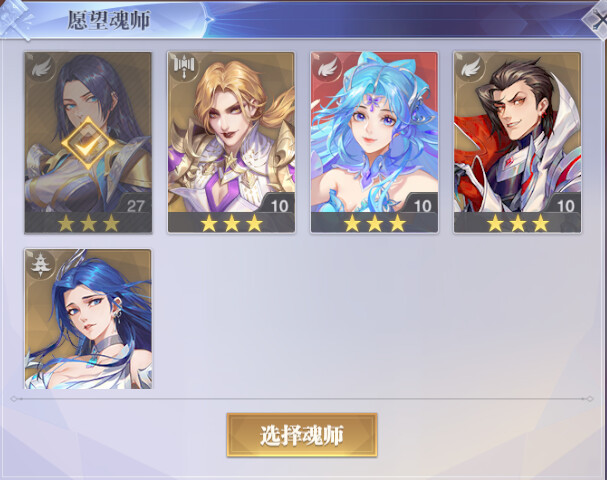Select the blonde armored soul master card
Image resolution: width=607 pixels, height=480 pixels.
(x=231, y=142)
